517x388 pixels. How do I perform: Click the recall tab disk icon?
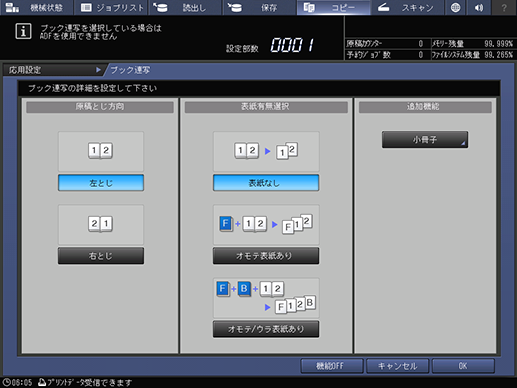161,7
